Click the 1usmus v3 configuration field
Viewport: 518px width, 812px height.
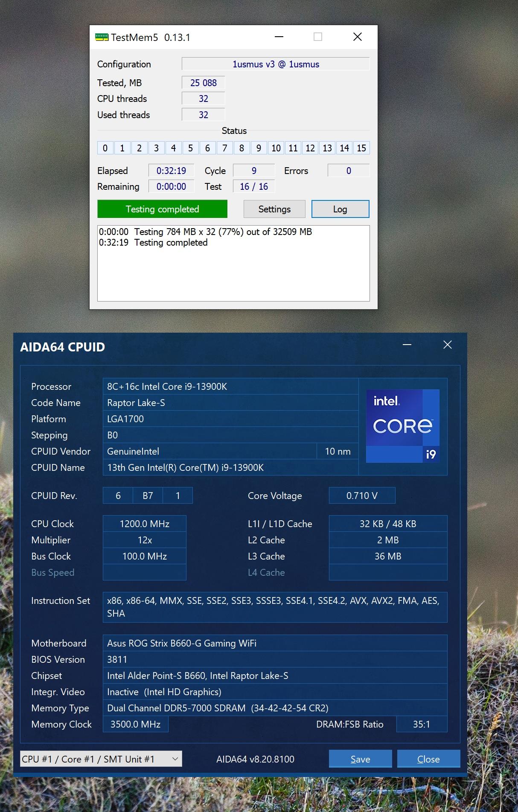276,64
